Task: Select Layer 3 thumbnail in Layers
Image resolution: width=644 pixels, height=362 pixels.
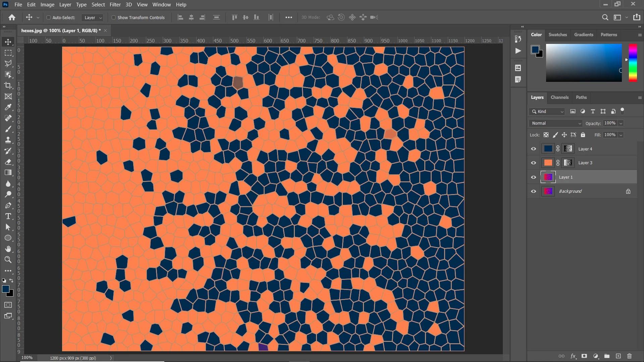Action: coord(548,163)
